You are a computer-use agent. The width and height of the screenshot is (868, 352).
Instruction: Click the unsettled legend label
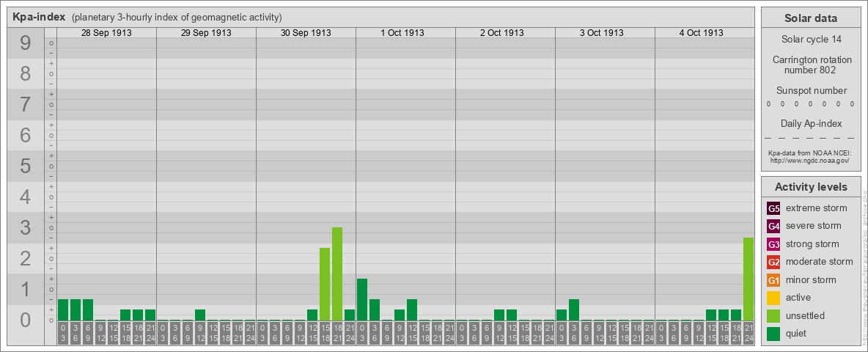click(806, 316)
